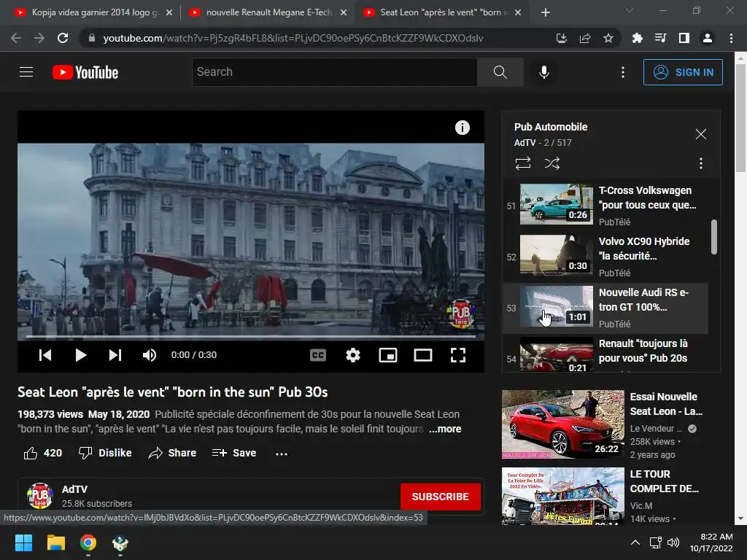This screenshot has width=747, height=560.
Task: Open AdTV channel avatar
Action: click(40, 496)
